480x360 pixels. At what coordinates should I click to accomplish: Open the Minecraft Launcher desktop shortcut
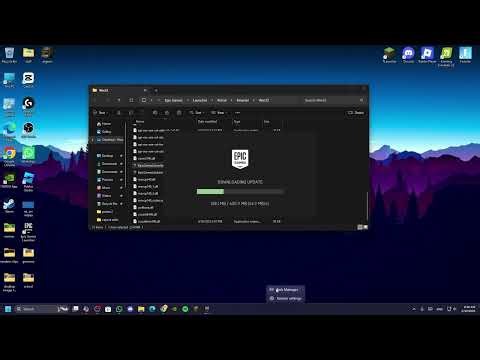(x=389, y=55)
